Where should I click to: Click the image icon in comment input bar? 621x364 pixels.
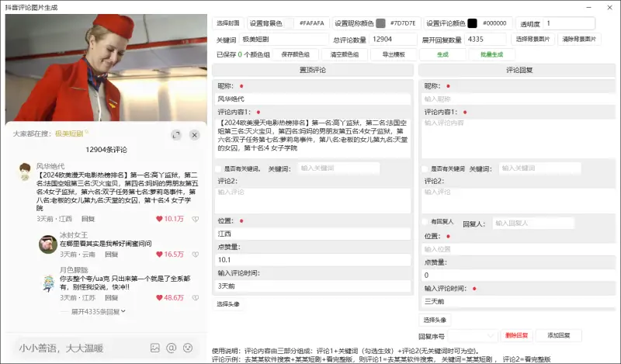coord(154,348)
